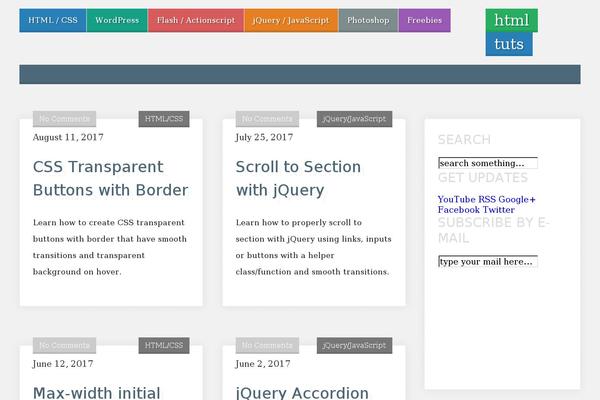Click No Comments on June 12 post
Screen dimensions: 600x400
click(64, 346)
